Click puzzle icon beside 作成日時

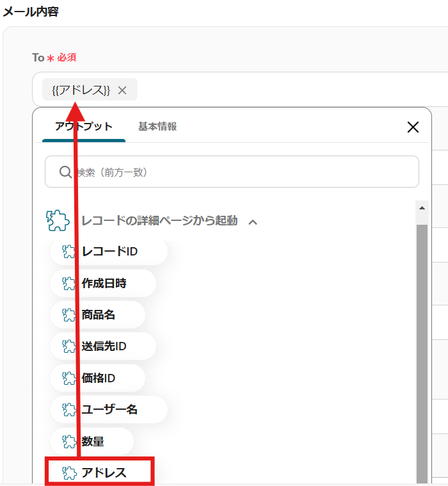click(68, 283)
